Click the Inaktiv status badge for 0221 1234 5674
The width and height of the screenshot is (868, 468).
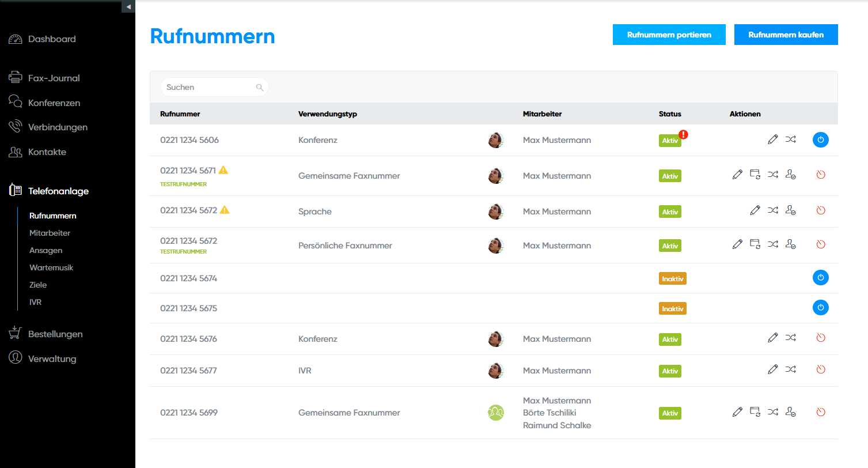coord(672,278)
